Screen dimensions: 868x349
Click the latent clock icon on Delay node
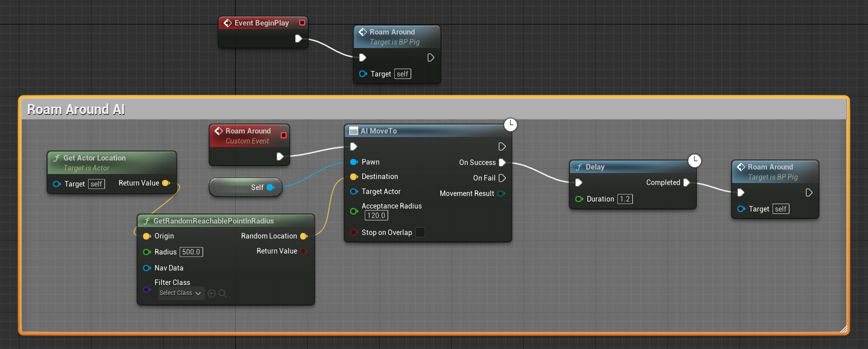(x=694, y=160)
